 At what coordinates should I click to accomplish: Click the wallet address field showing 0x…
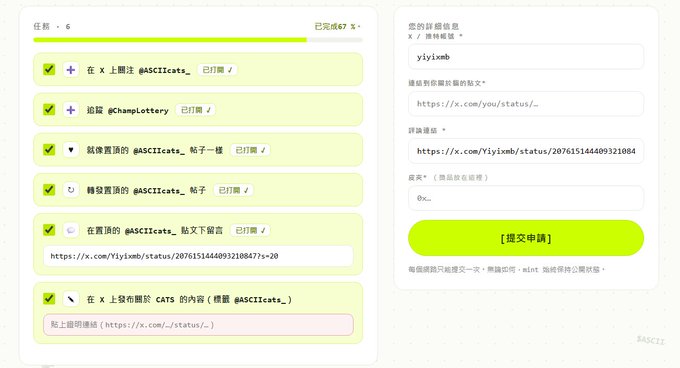pyautogui.click(x=526, y=198)
